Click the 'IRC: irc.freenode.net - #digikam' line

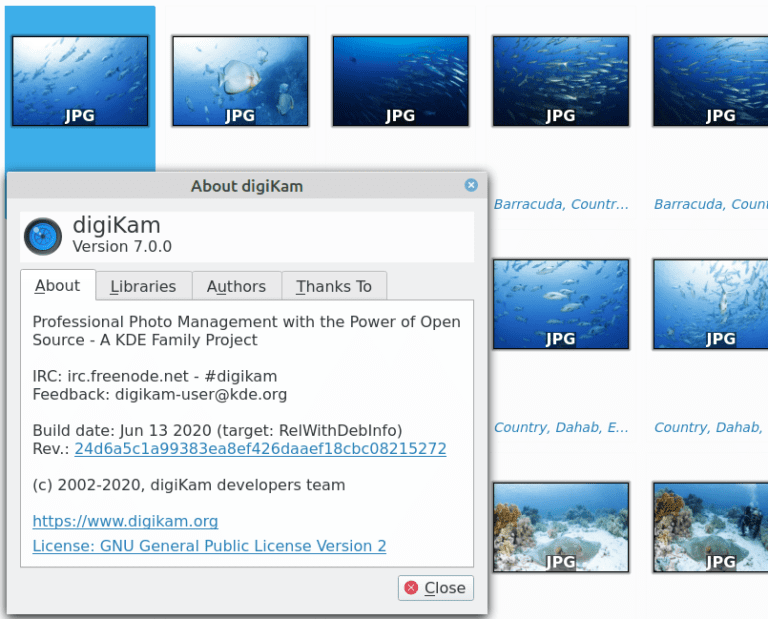coord(155,376)
